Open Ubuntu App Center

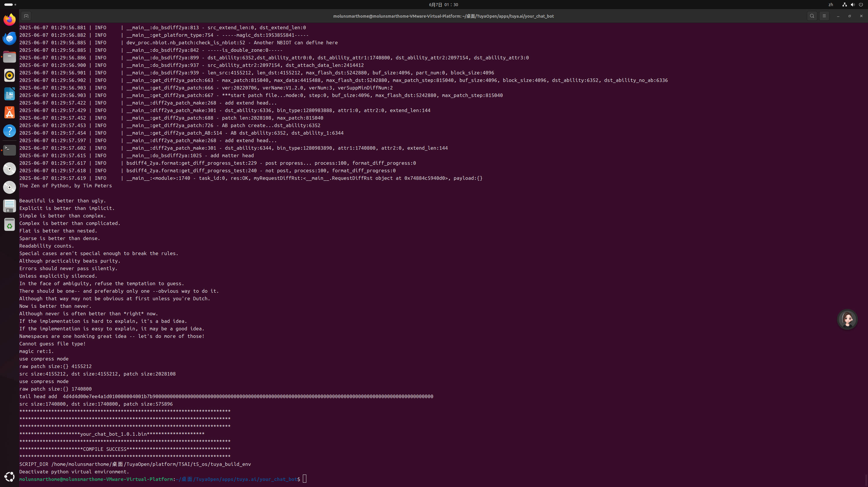[x=10, y=113]
